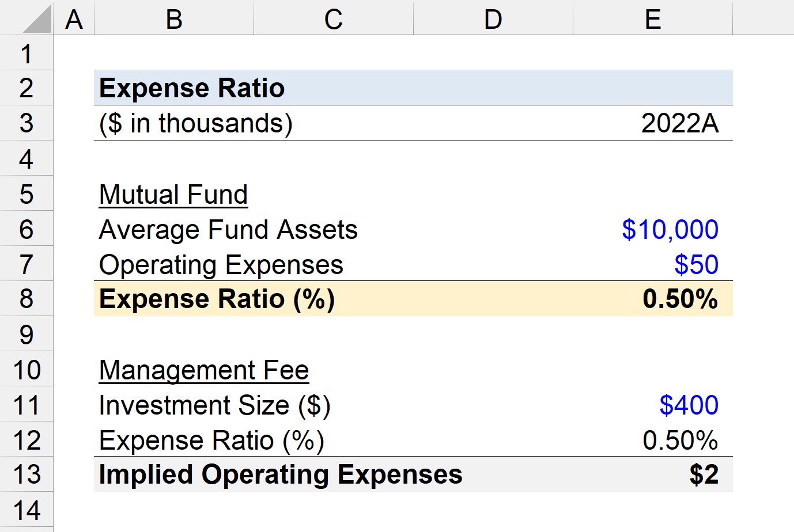Select column header B
The image size is (794, 532).
173,19
